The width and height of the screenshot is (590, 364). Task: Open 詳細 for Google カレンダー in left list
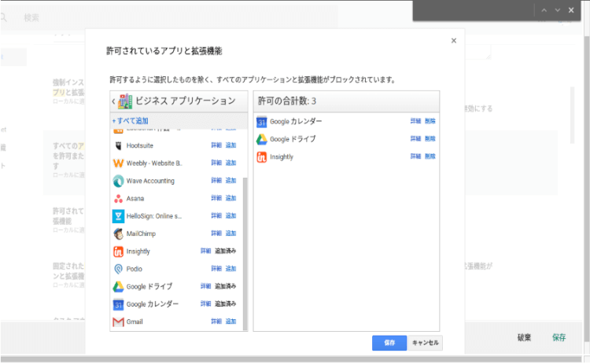pos(206,303)
